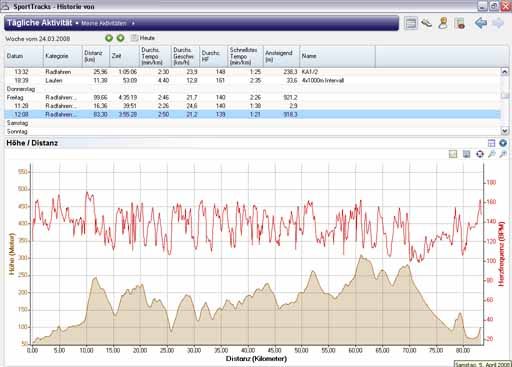Select the Donnerstag day row
The image size is (512, 367).
[252, 89]
